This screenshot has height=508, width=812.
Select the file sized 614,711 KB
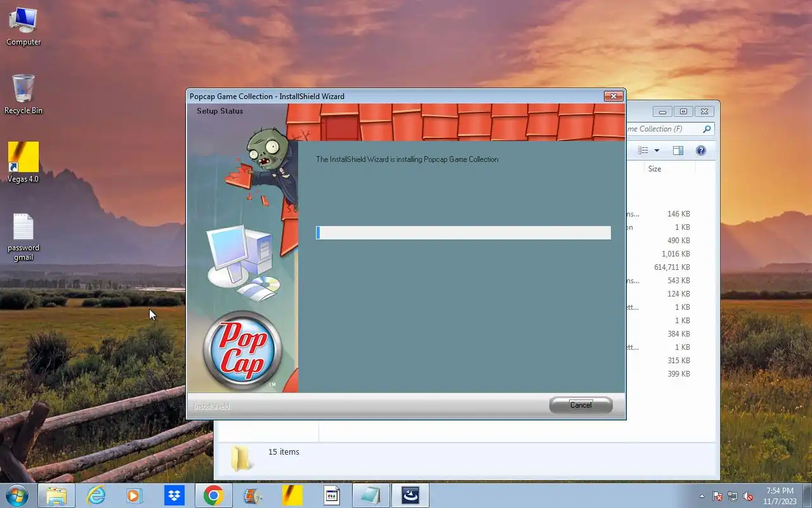(x=671, y=267)
